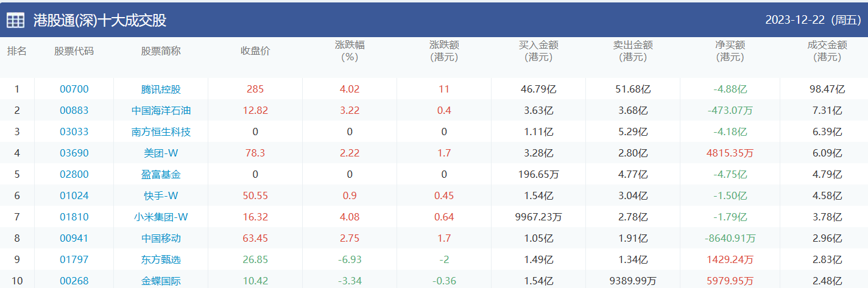Click stock code 00941

coord(74,238)
